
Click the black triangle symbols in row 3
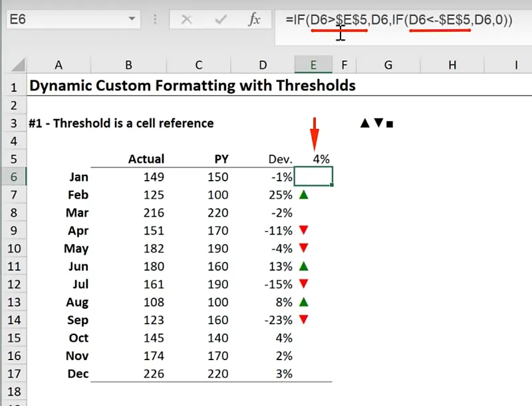pos(376,123)
